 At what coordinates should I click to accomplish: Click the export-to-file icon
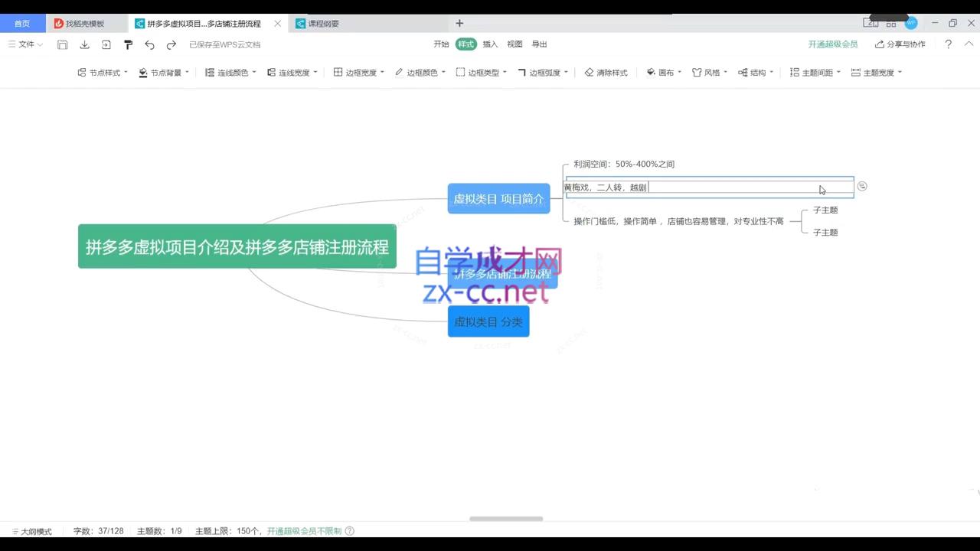(x=106, y=44)
